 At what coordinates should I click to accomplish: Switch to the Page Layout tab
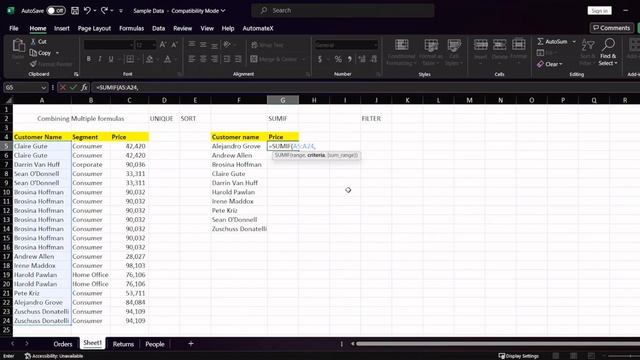pos(94,28)
